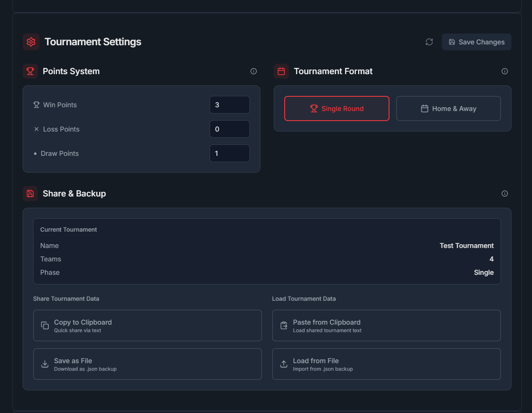Click the Share & Backup info icon
This screenshot has height=413, width=532.
click(x=505, y=194)
